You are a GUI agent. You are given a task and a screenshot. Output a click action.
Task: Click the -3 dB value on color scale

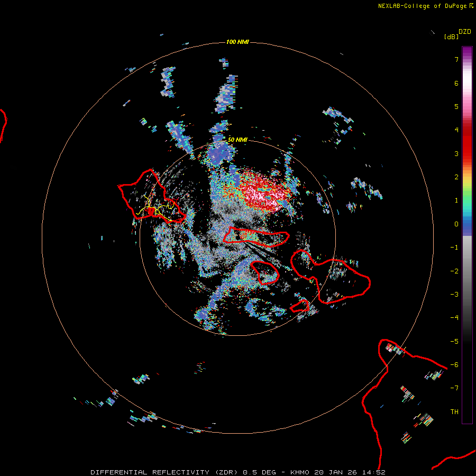(454, 295)
